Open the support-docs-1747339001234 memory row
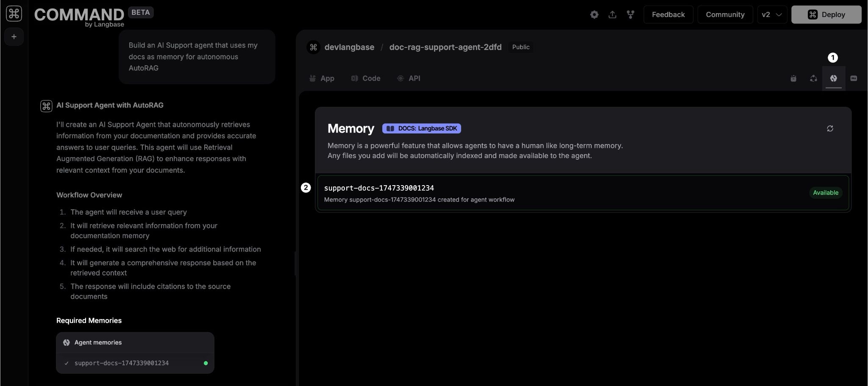 coord(583,193)
